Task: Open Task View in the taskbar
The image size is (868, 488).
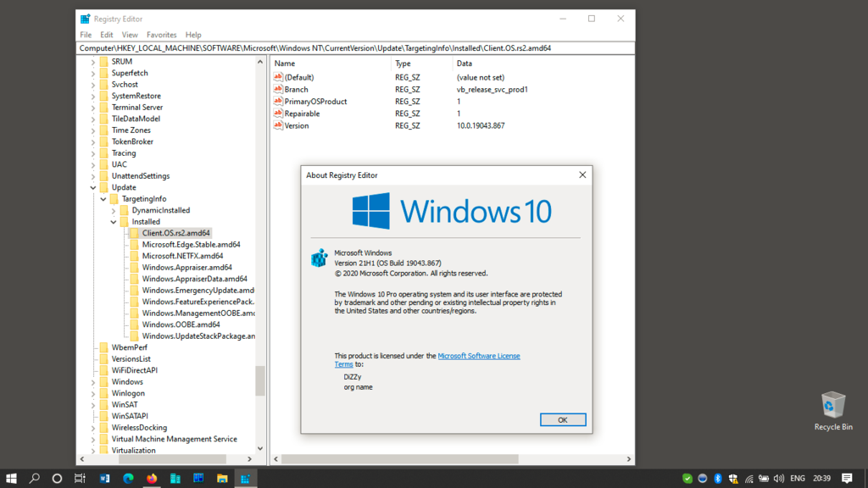Action: (81, 478)
